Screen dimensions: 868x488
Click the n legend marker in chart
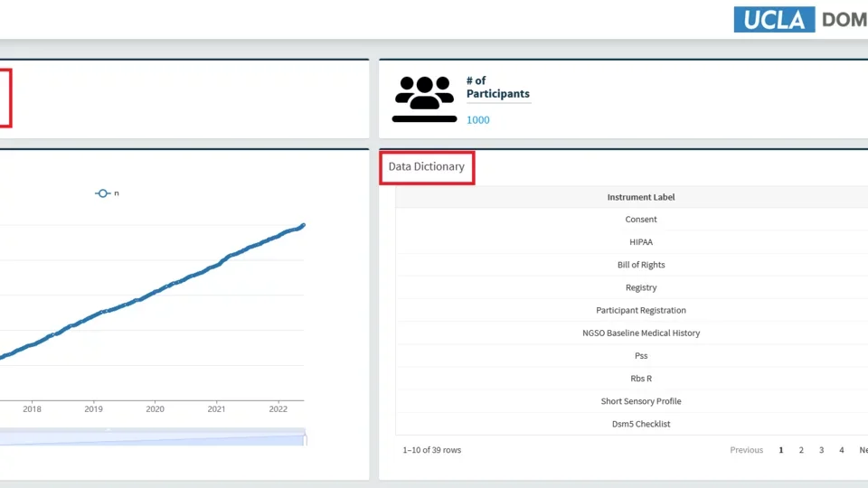(103, 193)
